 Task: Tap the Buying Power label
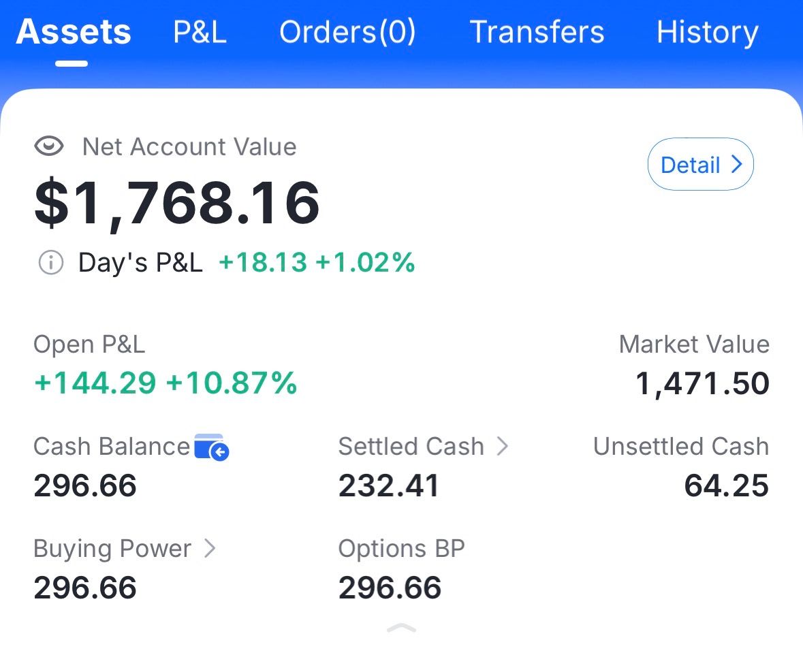point(112,549)
